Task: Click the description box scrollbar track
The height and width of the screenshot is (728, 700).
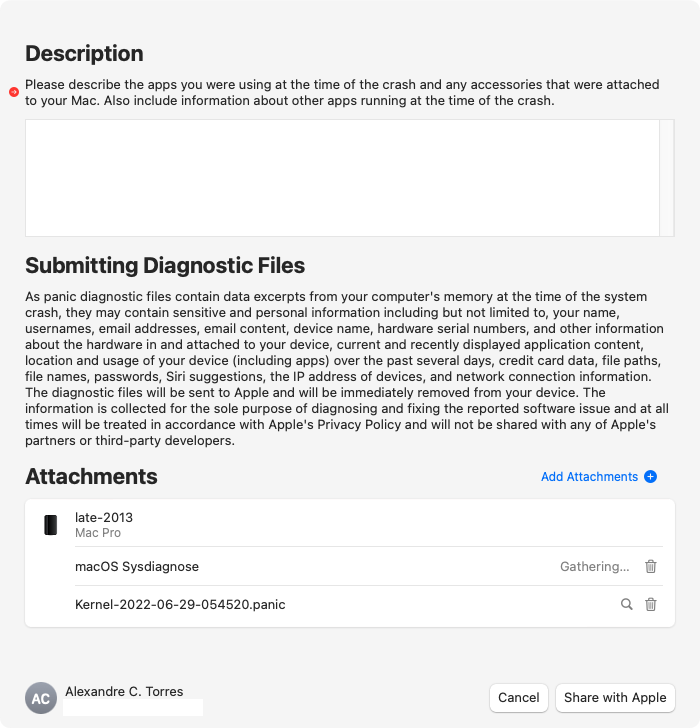Action: pyautogui.click(x=667, y=178)
